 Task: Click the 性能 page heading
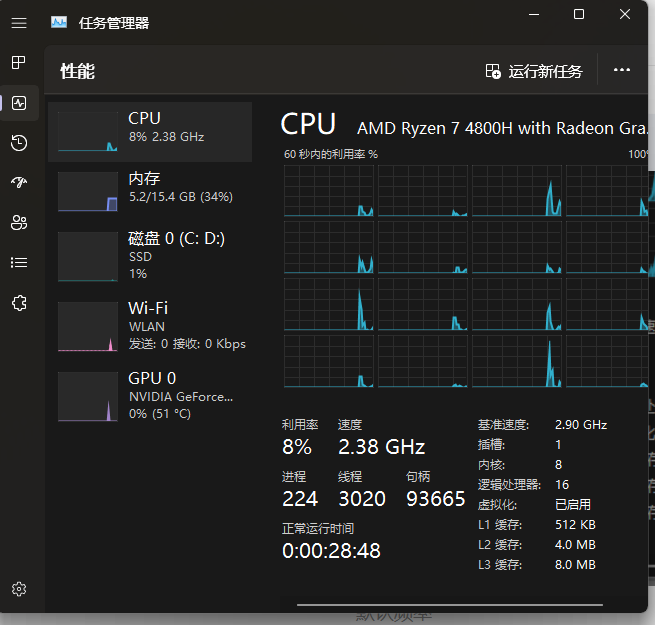pos(78,71)
